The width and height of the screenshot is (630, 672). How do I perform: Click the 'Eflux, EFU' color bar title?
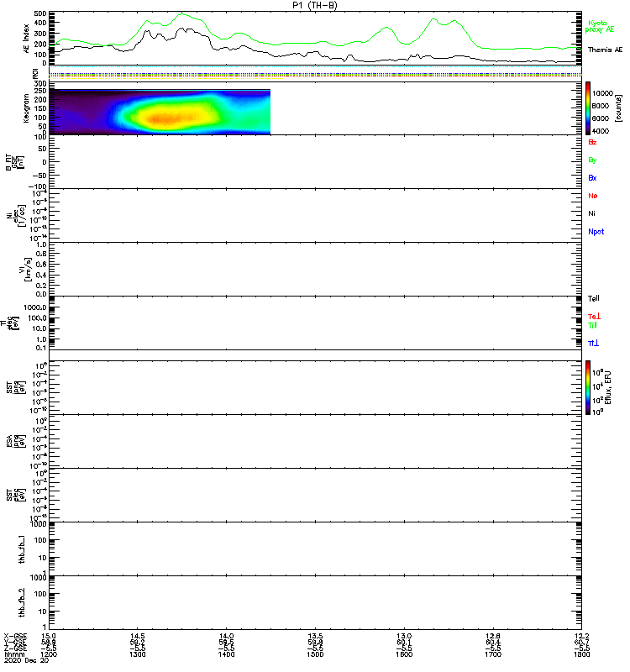tap(607, 387)
